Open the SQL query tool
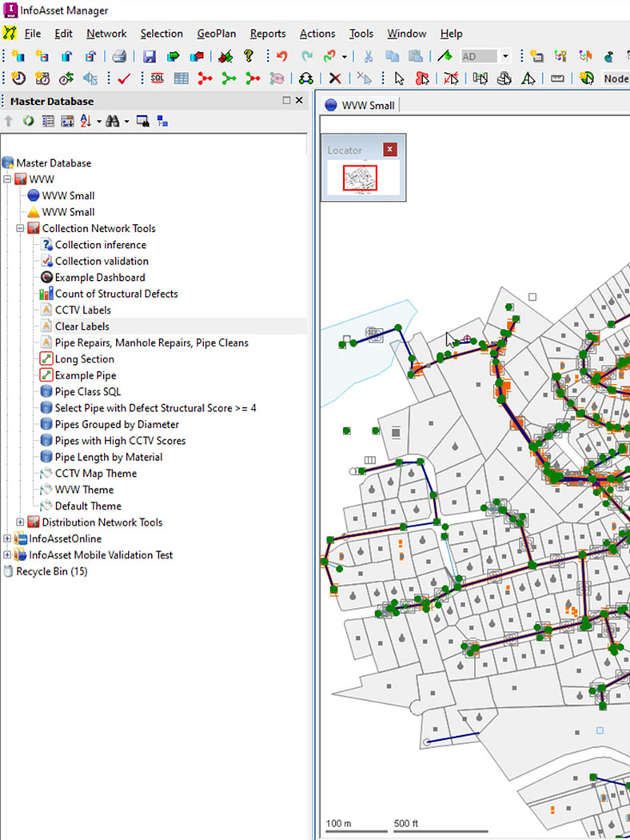The height and width of the screenshot is (840, 630). 157,78
